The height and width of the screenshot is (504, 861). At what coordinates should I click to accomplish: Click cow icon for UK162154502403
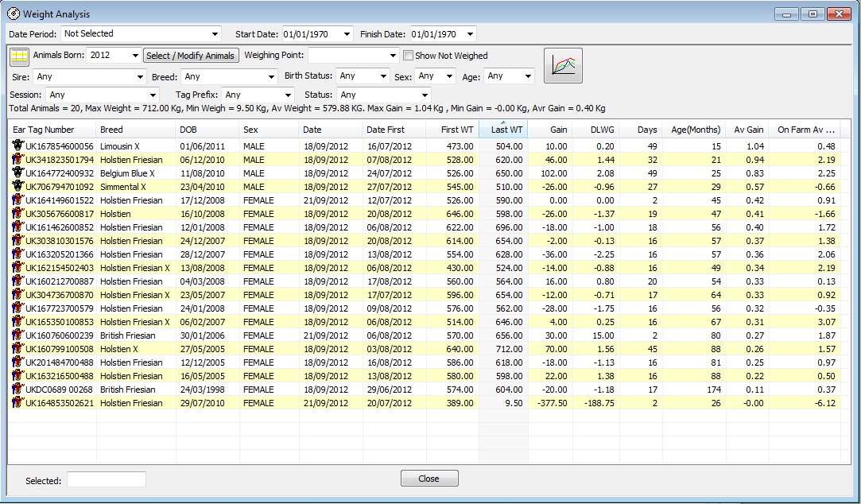18,267
